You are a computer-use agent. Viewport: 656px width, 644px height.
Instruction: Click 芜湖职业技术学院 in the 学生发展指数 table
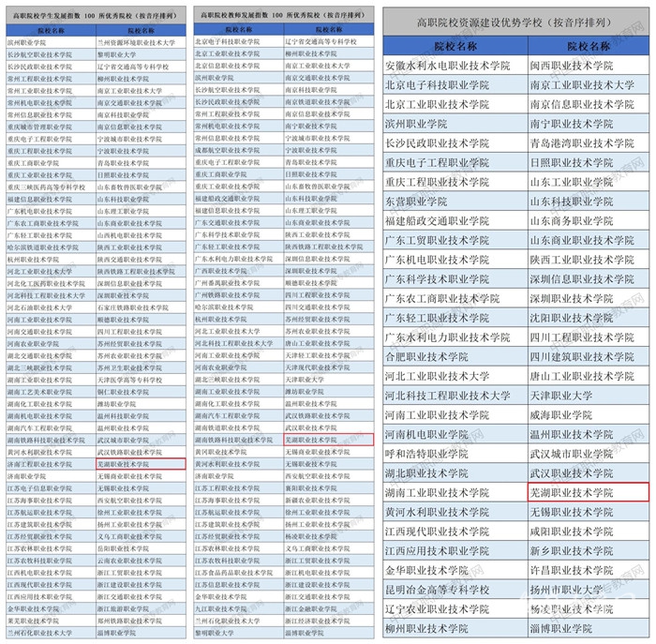point(141,464)
